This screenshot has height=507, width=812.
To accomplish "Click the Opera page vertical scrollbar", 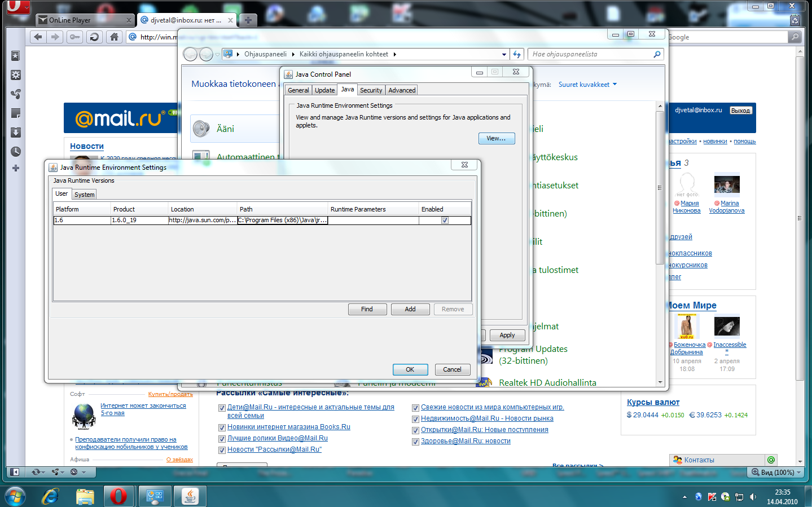I will 800,218.
